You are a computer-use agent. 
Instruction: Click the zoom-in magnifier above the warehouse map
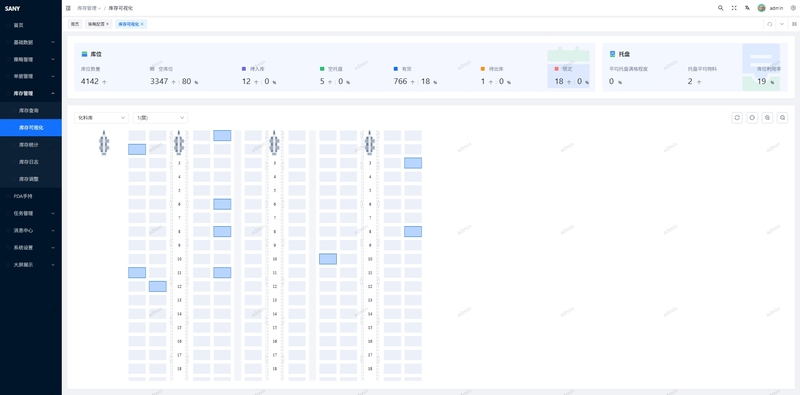tap(767, 118)
